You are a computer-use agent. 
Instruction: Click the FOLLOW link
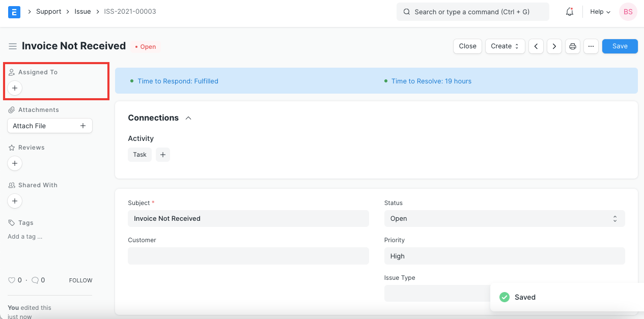[80, 280]
